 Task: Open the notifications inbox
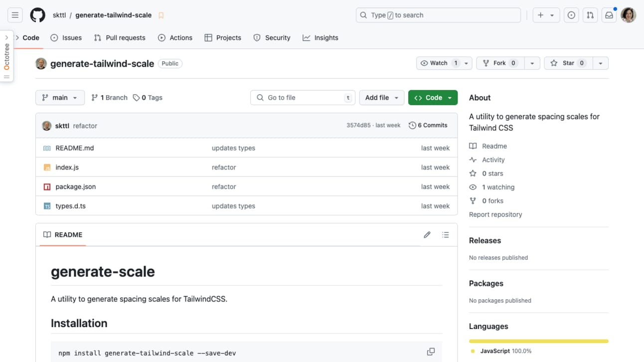609,15
